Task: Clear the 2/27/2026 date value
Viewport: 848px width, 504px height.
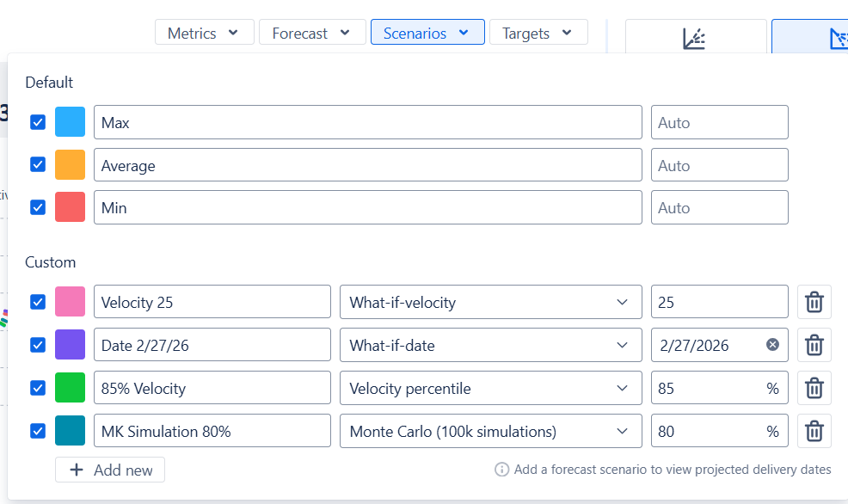Action: click(771, 345)
